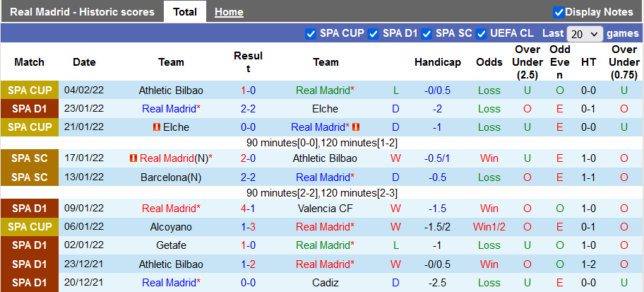
Task: Click red card icon left of Elche
Action: 157,127
